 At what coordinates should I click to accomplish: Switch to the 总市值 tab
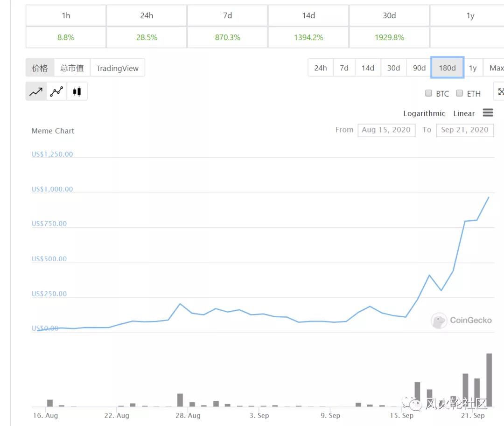[71, 67]
